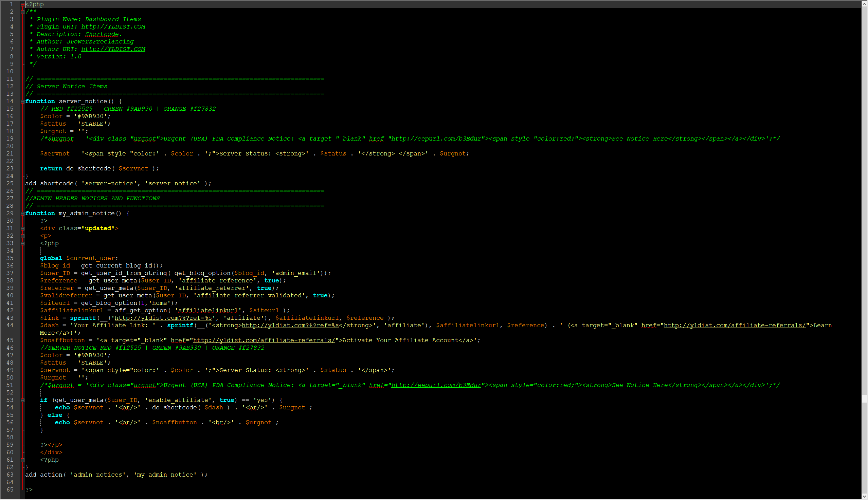Open the Author URI http://YLDIST.COM link

coord(113,49)
